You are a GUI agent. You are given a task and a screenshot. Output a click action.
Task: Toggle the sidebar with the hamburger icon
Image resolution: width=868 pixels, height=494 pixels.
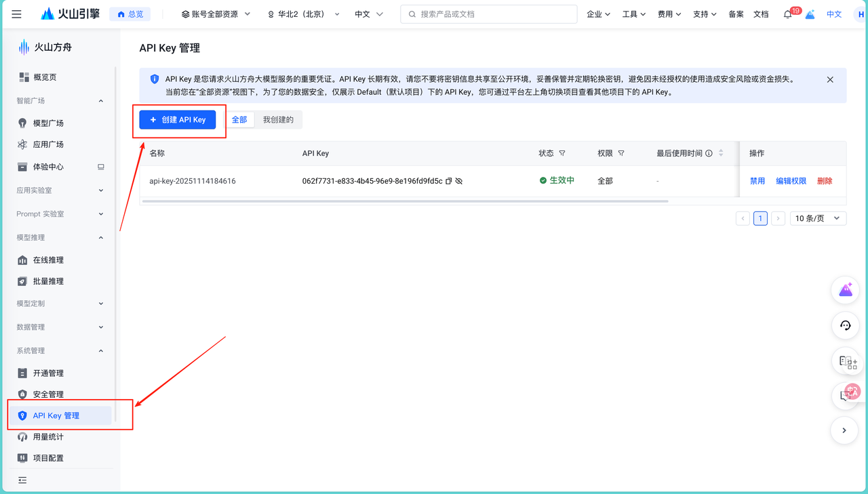(16, 14)
